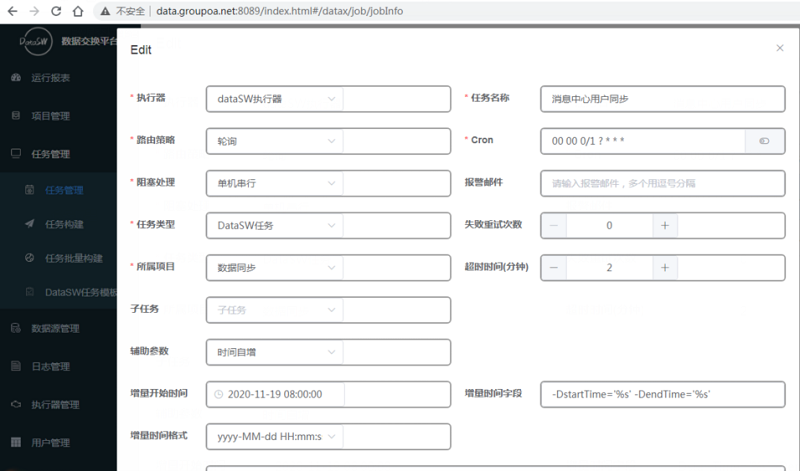This screenshot has width=800, height=471.
Task: Click the 数据源管理 database icon
Action: click(x=16, y=328)
